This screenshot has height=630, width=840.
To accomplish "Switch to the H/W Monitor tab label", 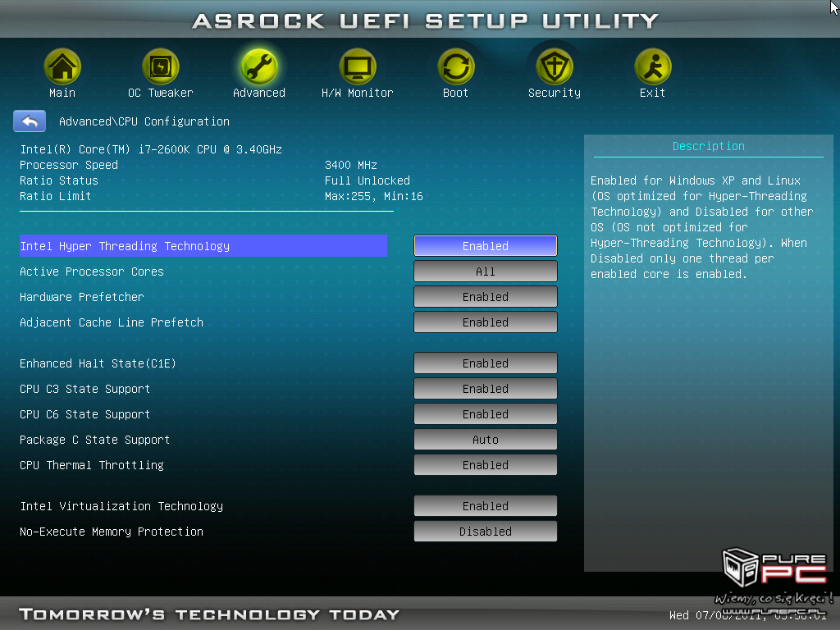I will 358,94.
